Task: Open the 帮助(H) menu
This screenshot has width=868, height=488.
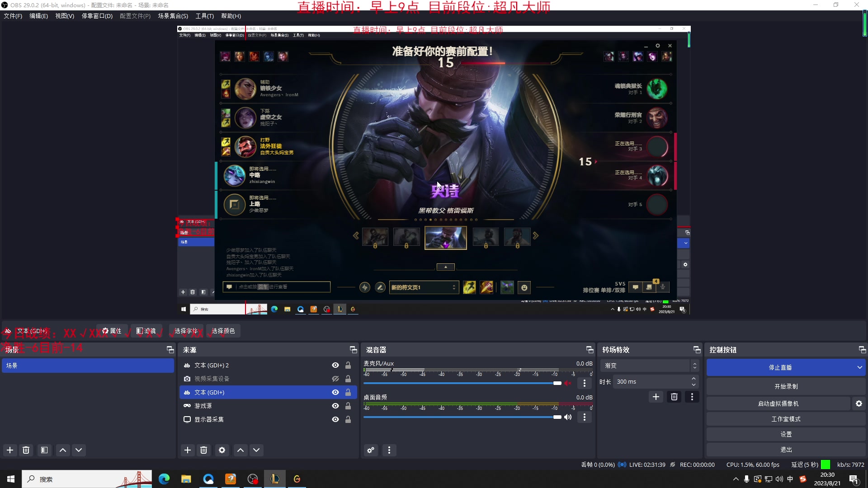Action: pyautogui.click(x=231, y=16)
